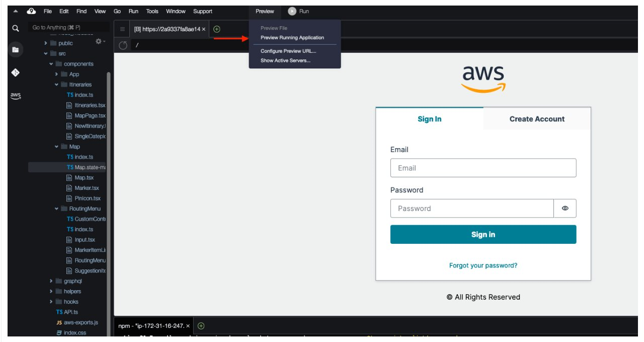This screenshot has width=644, height=342.
Task: Expand the graphql folder
Action: tap(51, 281)
